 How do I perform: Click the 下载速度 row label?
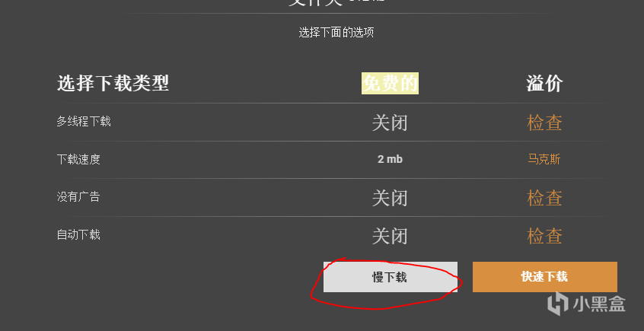[78, 159]
